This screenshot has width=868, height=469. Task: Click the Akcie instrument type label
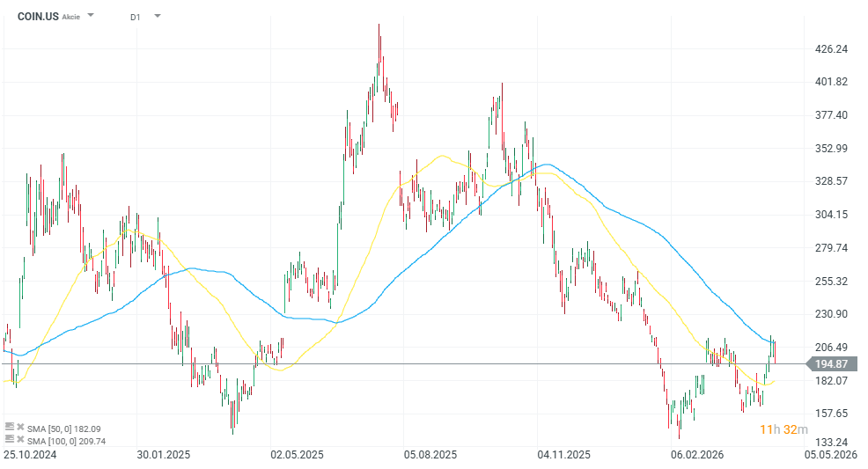click(x=71, y=17)
